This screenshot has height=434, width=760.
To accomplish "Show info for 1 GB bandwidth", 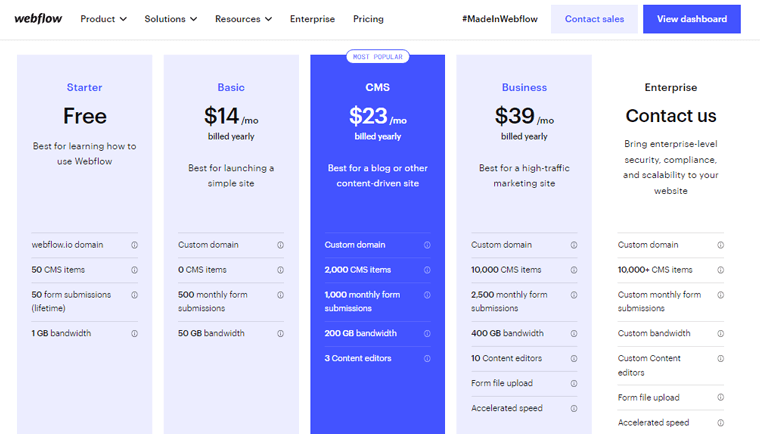I will [x=134, y=334].
